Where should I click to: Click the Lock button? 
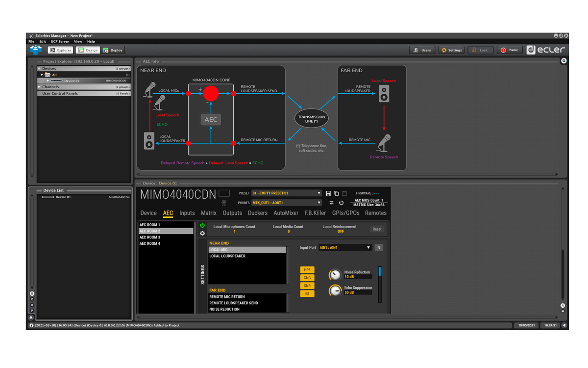point(480,50)
